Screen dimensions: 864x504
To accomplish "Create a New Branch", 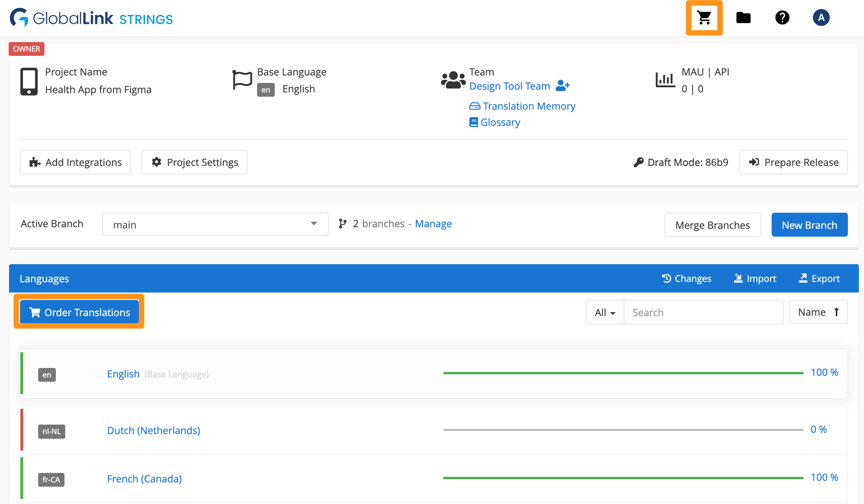I will (x=810, y=225).
